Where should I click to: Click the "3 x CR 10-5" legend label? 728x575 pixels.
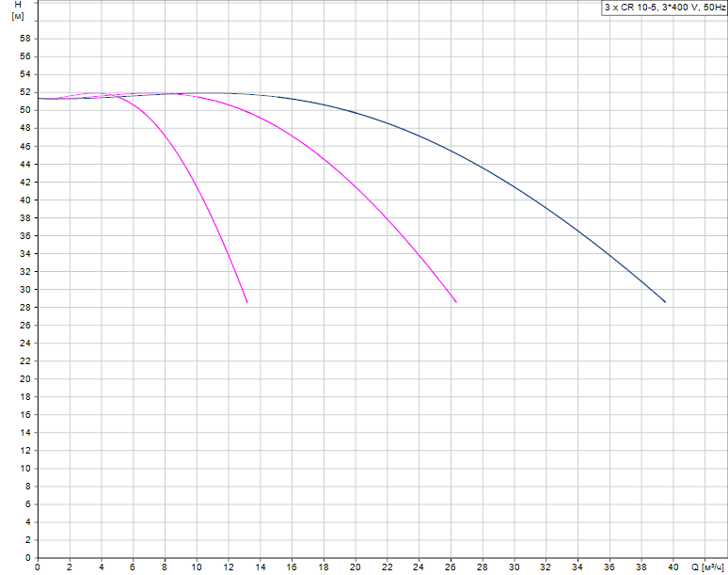pyautogui.click(x=663, y=8)
